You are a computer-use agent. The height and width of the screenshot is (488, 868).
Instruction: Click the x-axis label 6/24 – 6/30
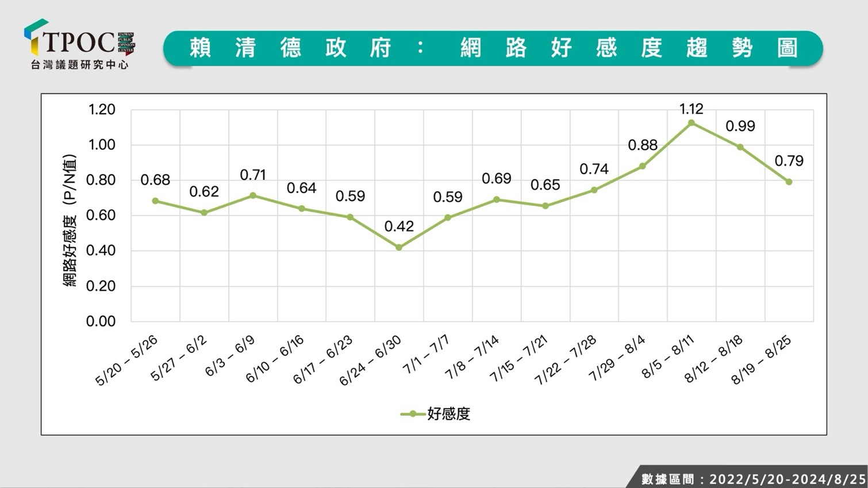[x=371, y=361]
